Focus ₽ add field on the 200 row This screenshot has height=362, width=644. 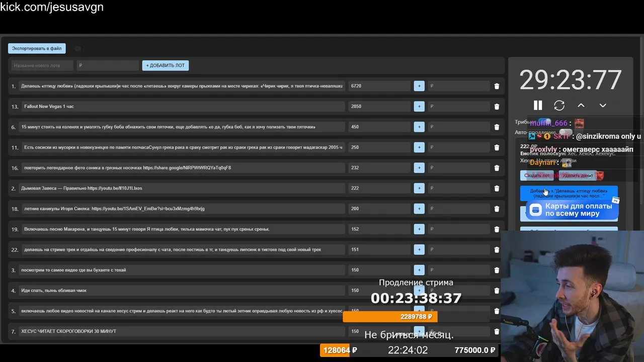pyautogui.click(x=458, y=209)
